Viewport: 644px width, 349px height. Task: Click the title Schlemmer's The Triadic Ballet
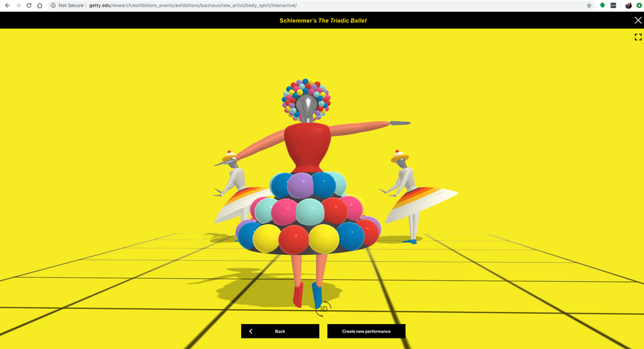[x=323, y=20]
